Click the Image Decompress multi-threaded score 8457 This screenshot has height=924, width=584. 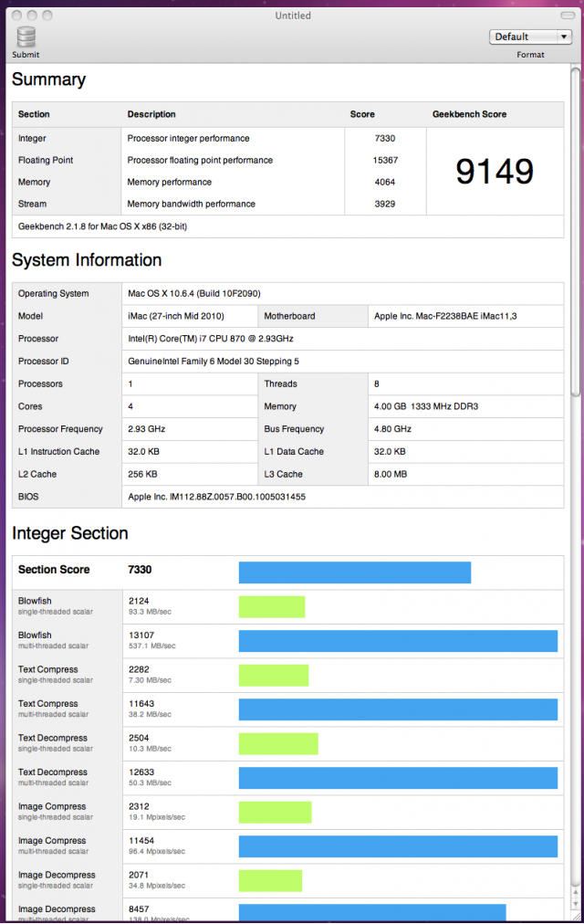click(139, 909)
